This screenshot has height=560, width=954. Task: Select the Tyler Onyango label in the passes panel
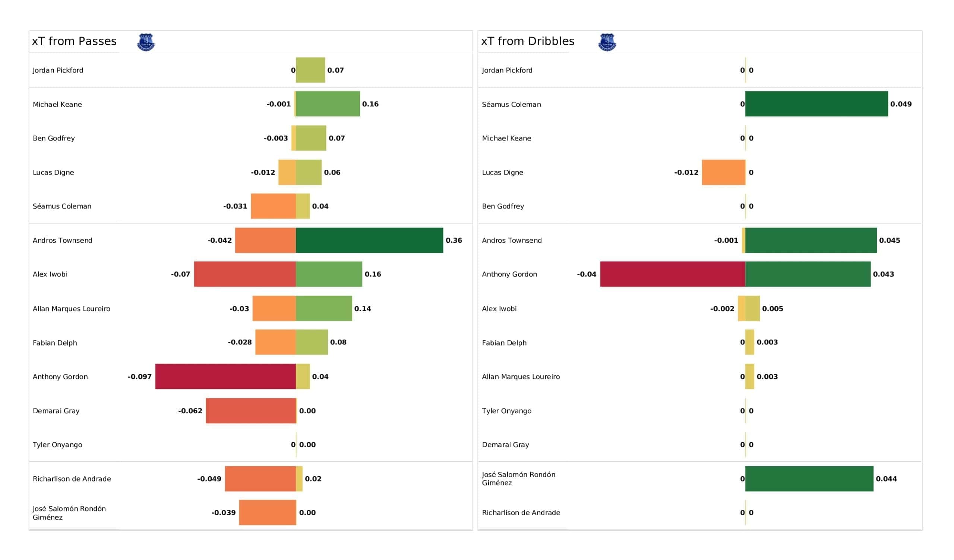[57, 445]
